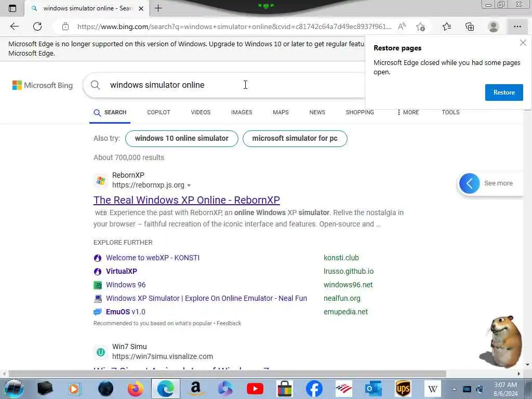Open the EmuOS v1.0 link
Viewport: 532px width, 399px height.
(x=126, y=312)
